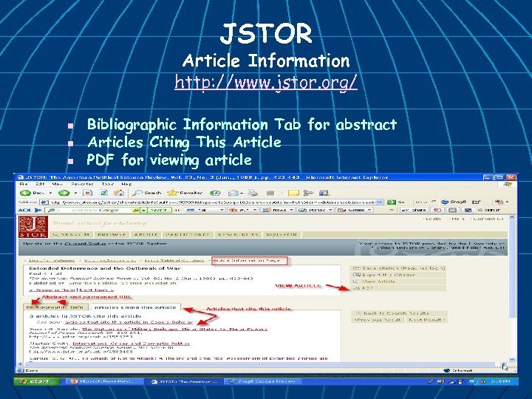Open the File menu

(24, 184)
